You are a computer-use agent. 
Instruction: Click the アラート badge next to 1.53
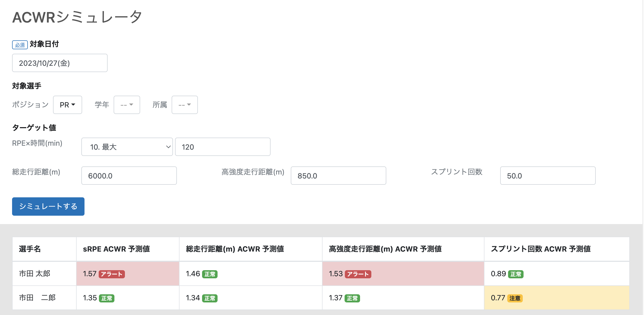click(x=358, y=274)
